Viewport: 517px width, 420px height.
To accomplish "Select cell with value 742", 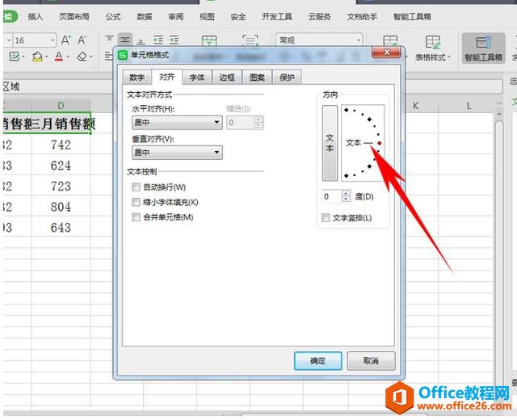I will pos(61,145).
